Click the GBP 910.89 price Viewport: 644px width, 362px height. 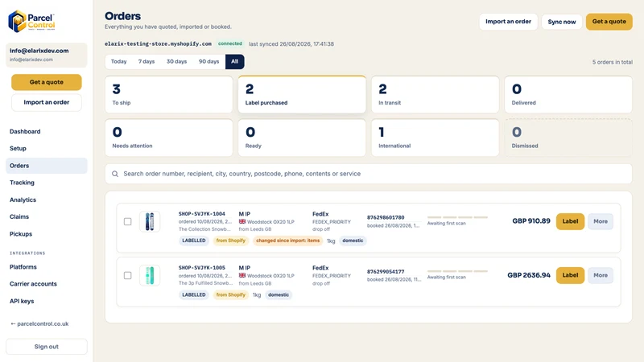(x=531, y=221)
